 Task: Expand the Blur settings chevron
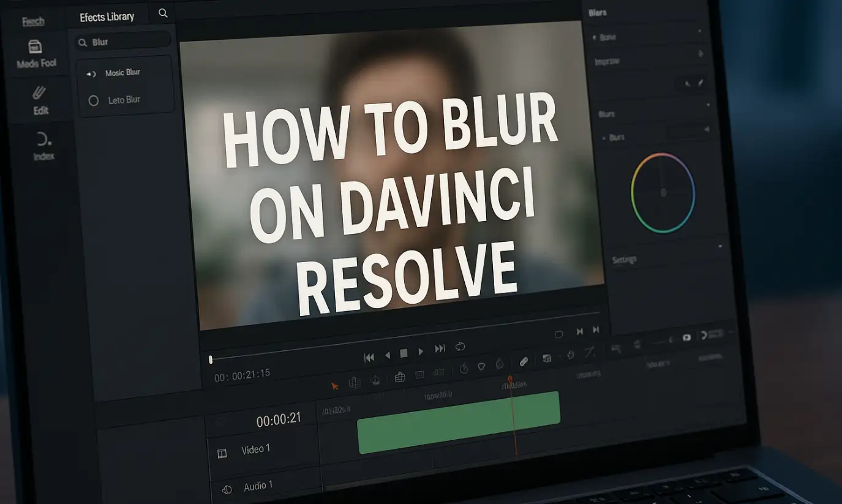point(705,128)
